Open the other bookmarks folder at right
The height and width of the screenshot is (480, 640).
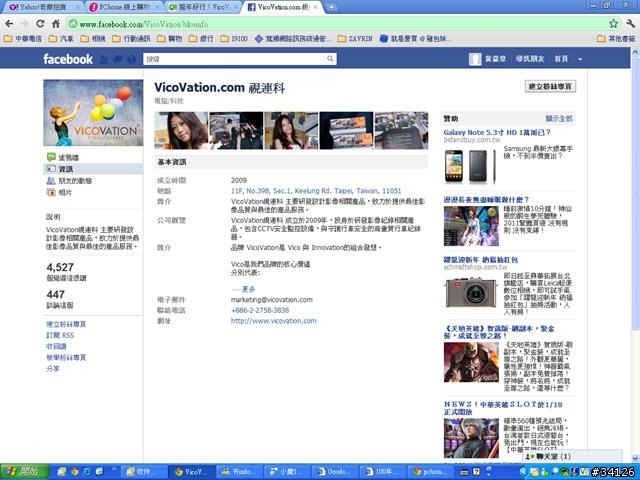616,39
